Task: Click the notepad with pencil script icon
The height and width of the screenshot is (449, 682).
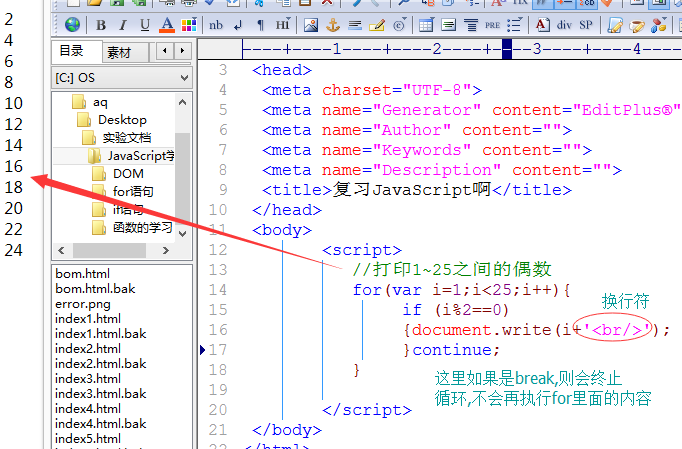Action: [x=615, y=25]
